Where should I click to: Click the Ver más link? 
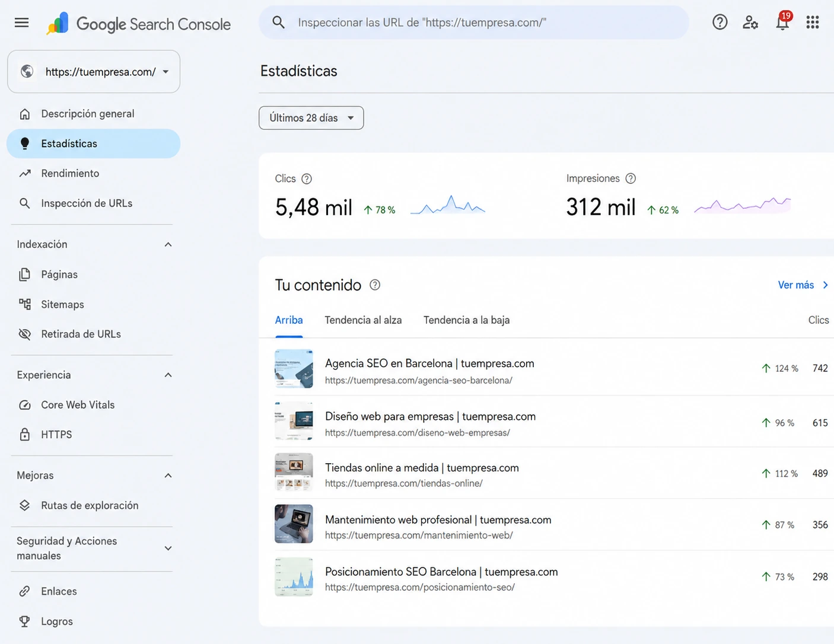[x=796, y=285]
